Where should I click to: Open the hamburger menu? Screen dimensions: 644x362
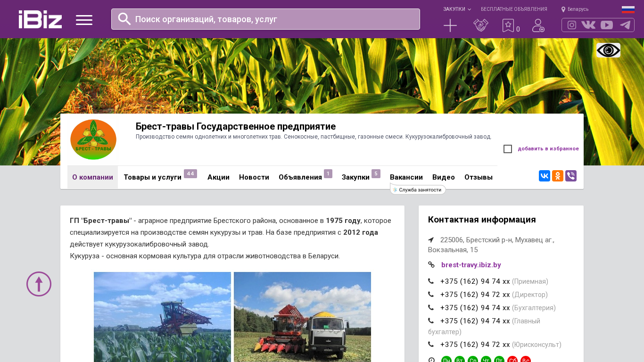coord(84,20)
